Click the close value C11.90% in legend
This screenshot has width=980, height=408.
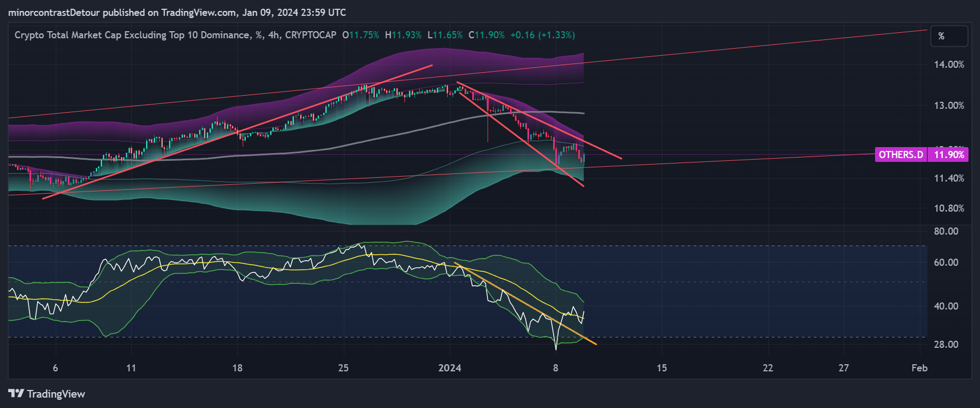486,35
